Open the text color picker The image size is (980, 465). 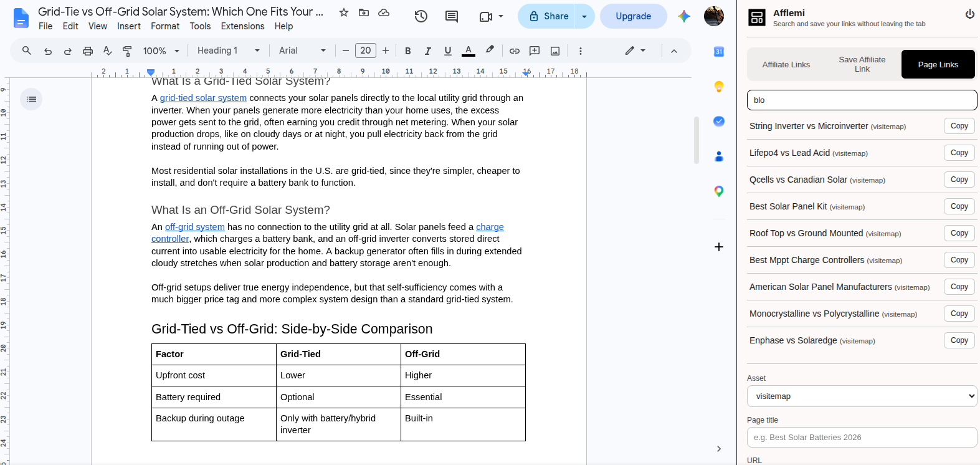[x=469, y=51]
